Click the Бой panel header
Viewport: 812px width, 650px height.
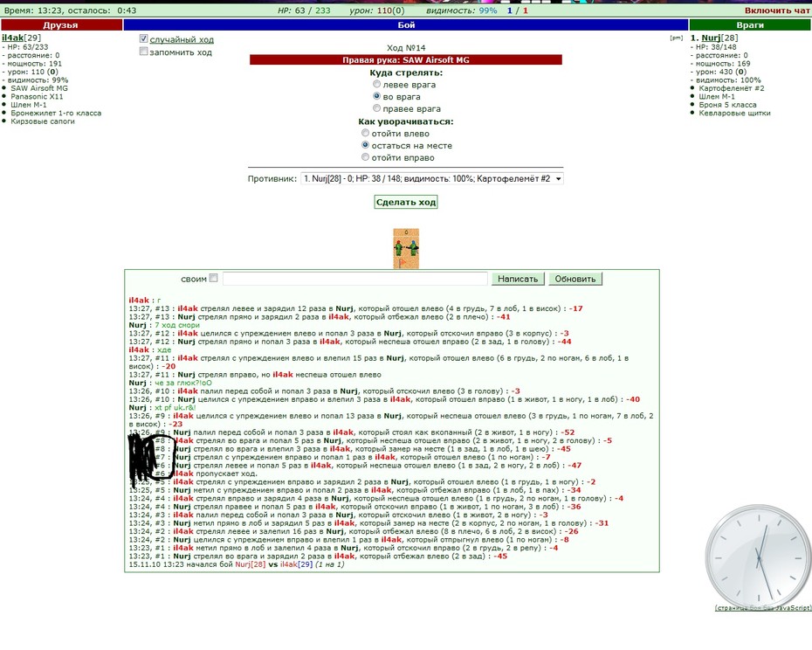[406, 24]
